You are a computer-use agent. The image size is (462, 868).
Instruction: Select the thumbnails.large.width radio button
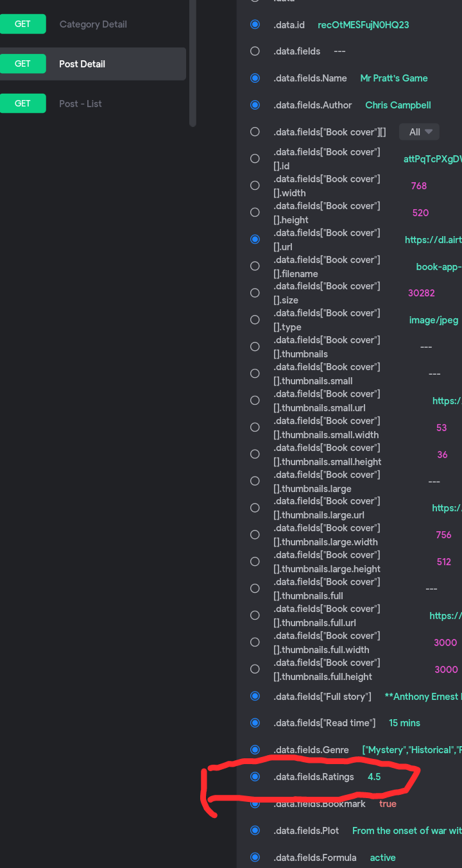click(x=255, y=534)
